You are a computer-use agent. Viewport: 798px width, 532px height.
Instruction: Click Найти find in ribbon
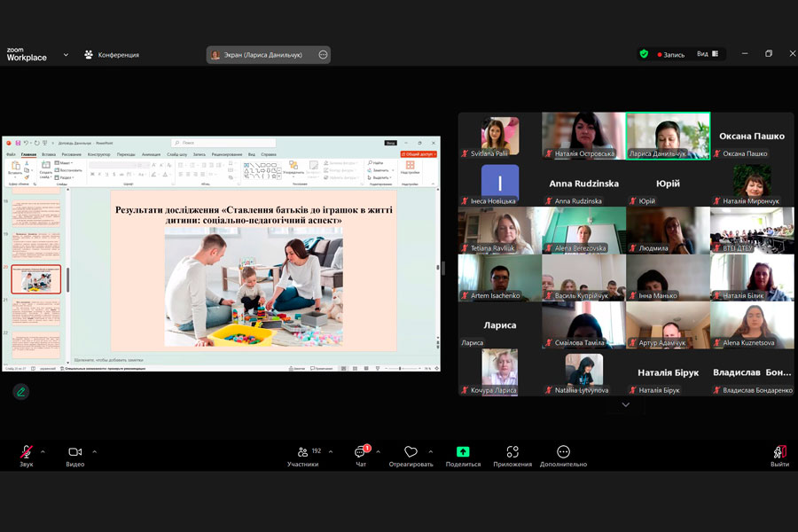[376, 163]
